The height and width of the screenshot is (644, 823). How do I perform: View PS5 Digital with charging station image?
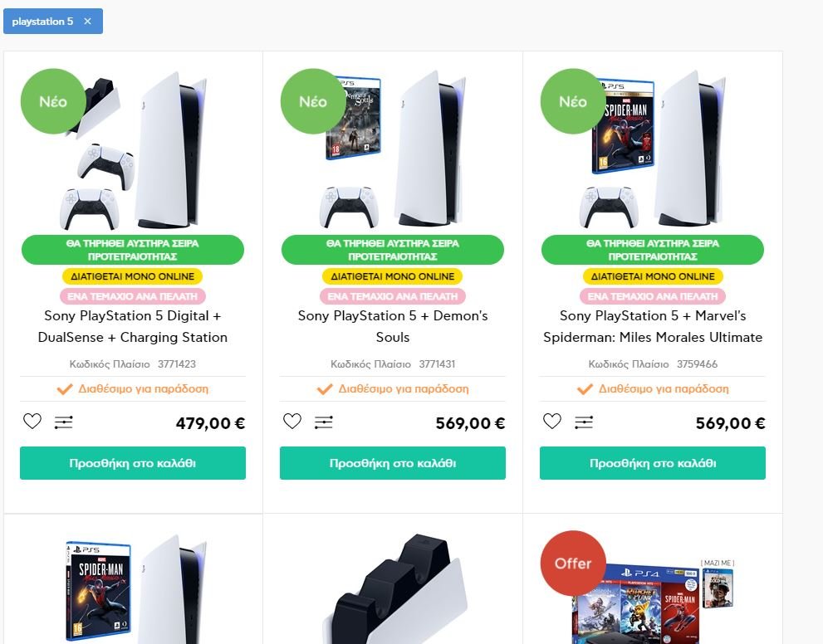pos(133,149)
